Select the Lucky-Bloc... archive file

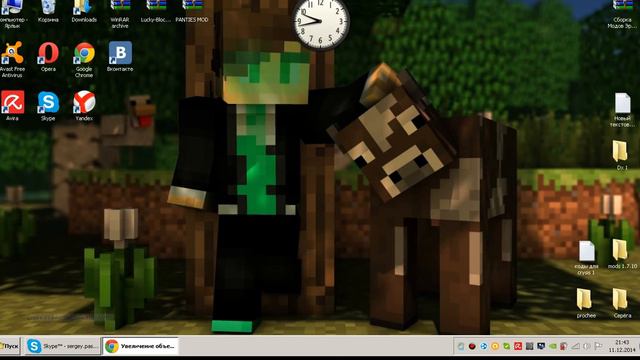pyautogui.click(x=156, y=11)
